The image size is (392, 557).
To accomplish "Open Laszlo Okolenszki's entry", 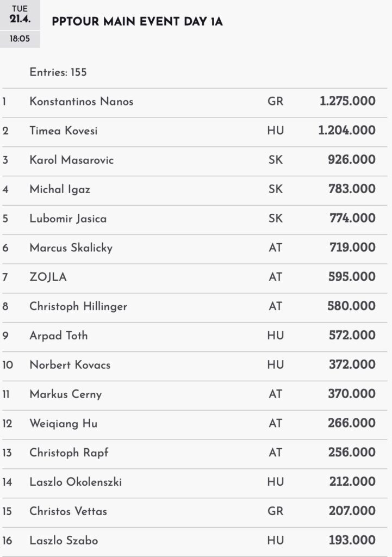I will (76, 482).
